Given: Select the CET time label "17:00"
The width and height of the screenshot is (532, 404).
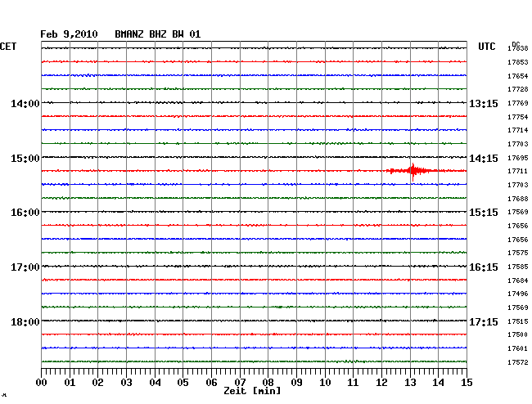Looking at the screenshot, I should pos(25,267).
